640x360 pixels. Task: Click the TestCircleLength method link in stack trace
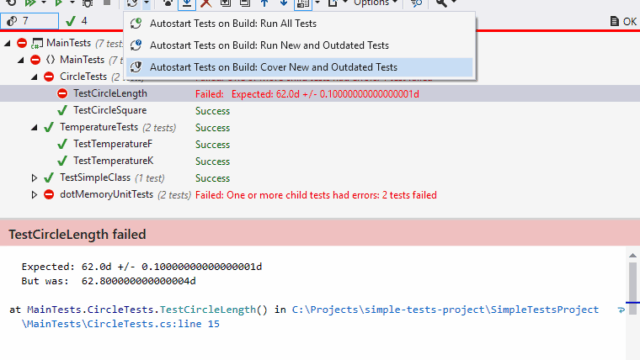click(x=208, y=309)
